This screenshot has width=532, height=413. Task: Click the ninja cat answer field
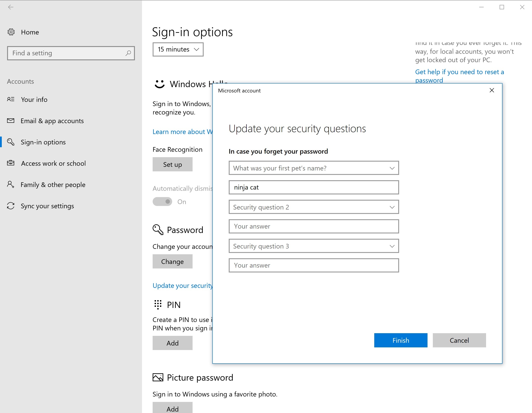(x=313, y=187)
